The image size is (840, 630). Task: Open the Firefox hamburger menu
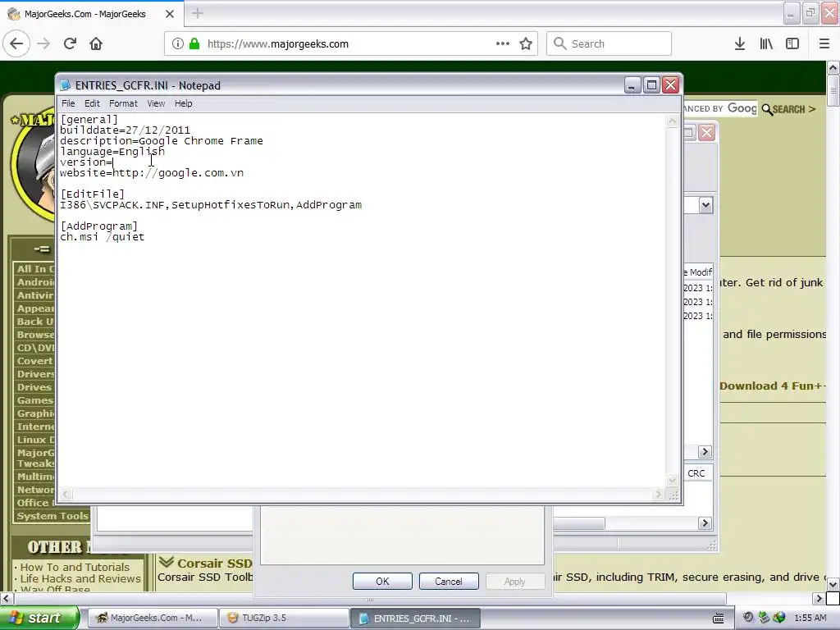point(824,44)
